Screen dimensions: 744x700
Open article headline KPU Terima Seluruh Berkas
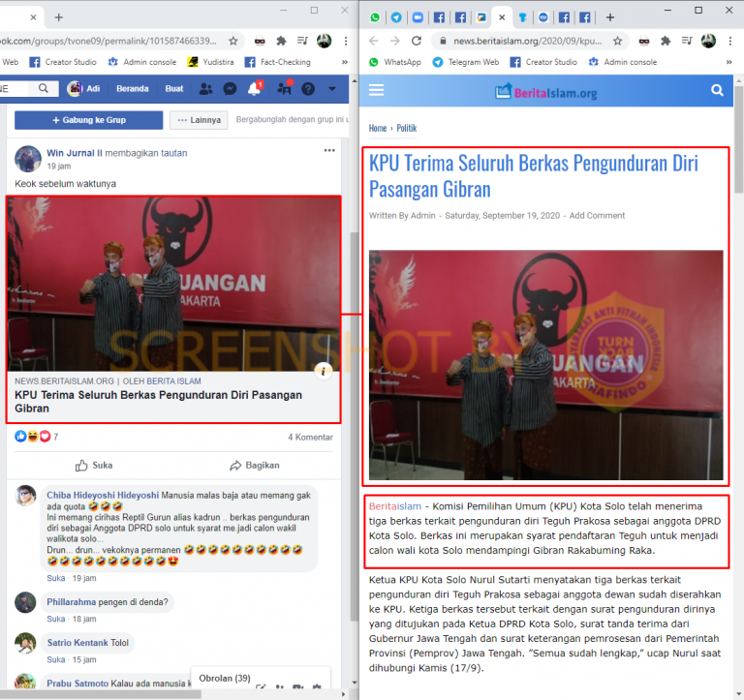[x=534, y=176]
